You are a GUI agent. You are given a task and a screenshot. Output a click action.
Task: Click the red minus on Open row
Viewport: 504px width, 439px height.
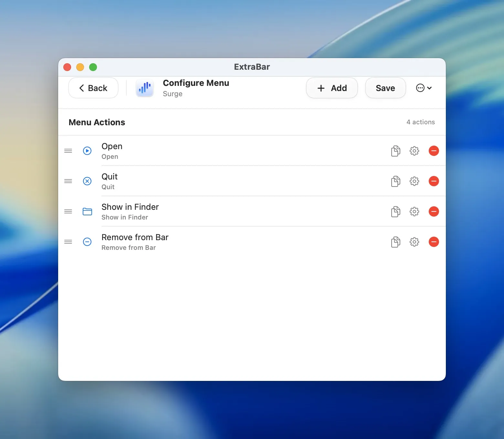(434, 151)
